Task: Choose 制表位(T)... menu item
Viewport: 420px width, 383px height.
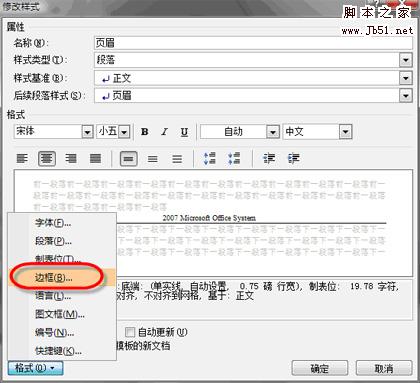Action: [62, 259]
